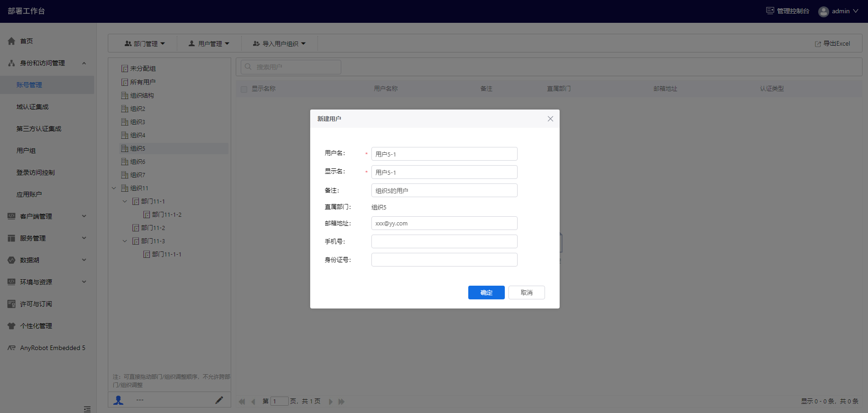Click the admin avatar icon
This screenshot has height=413, width=868.
[x=824, y=11]
